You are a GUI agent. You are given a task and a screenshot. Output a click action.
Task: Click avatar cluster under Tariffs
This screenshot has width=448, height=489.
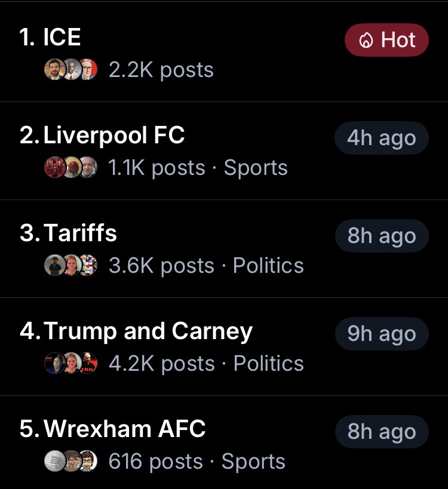tap(70, 266)
